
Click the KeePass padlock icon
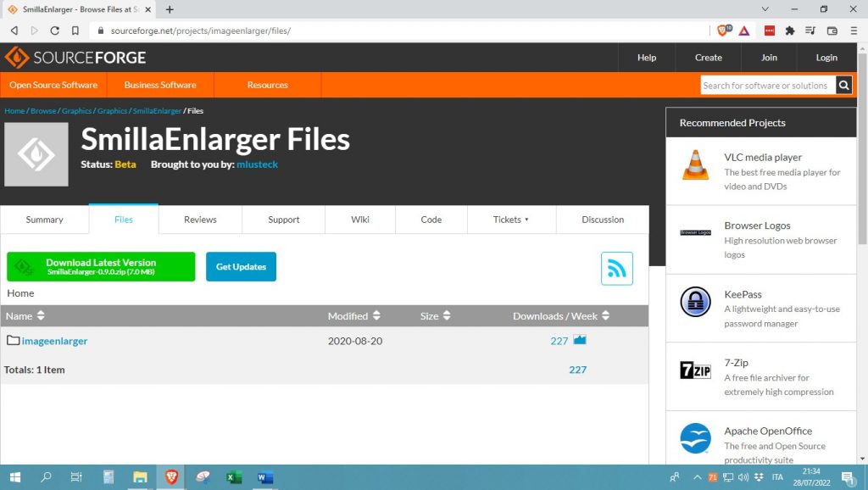click(695, 302)
